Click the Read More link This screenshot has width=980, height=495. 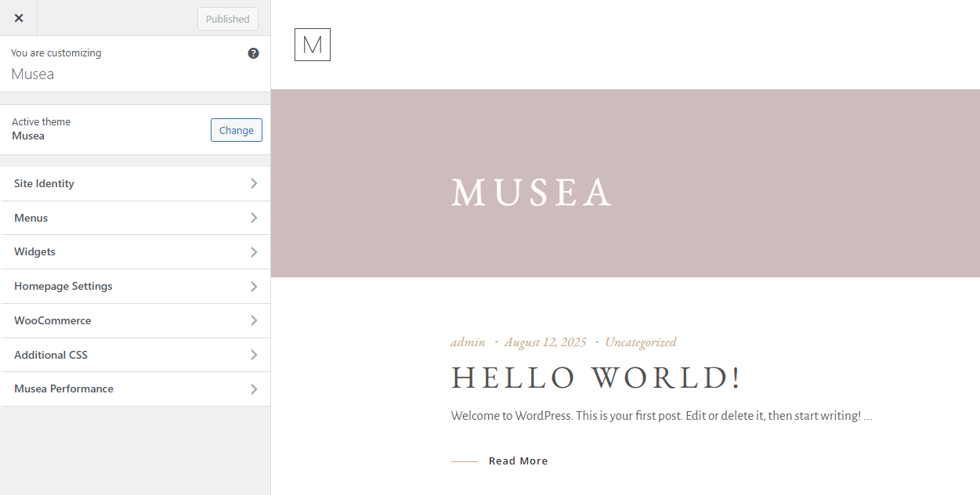pos(518,461)
